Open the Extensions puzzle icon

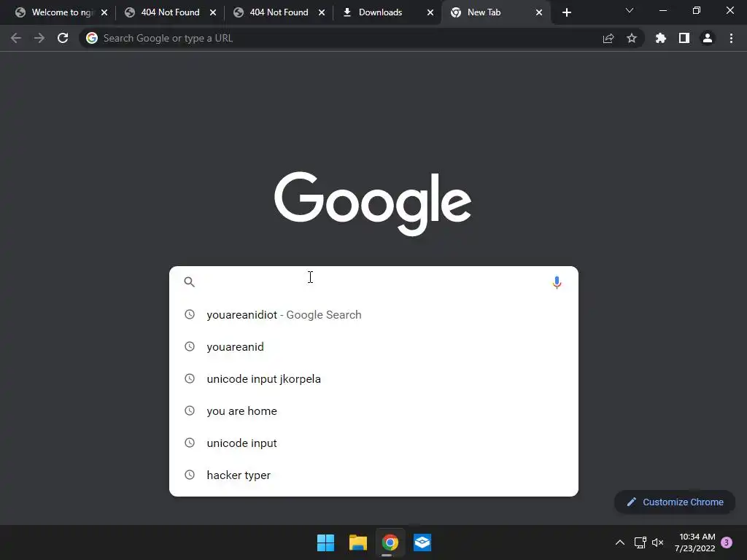click(x=661, y=38)
